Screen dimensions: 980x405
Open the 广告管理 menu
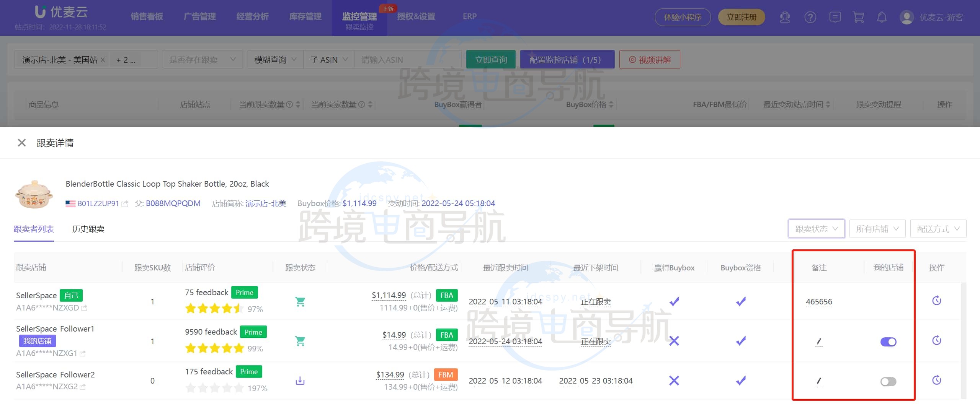200,16
